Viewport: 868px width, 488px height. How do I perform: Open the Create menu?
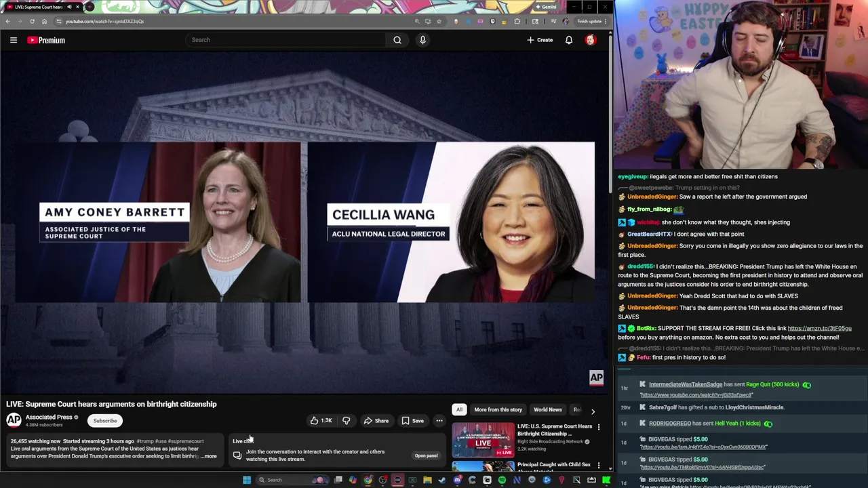(x=540, y=40)
